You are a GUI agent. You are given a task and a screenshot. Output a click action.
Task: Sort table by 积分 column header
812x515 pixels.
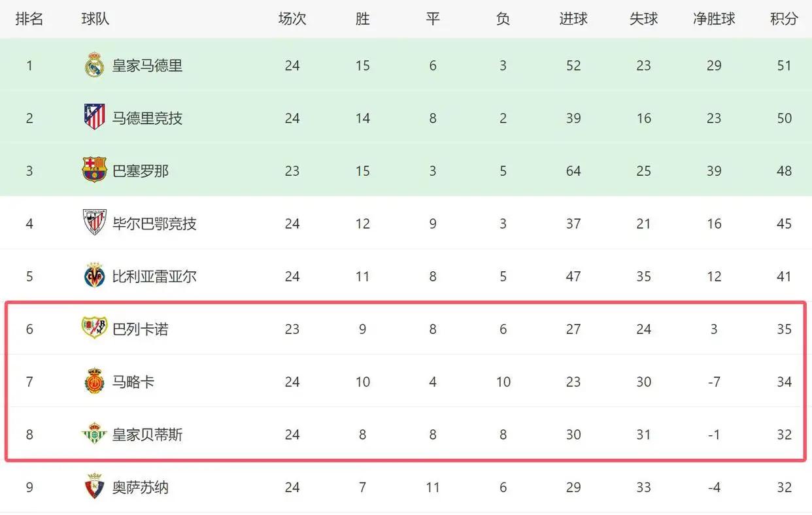point(784,19)
